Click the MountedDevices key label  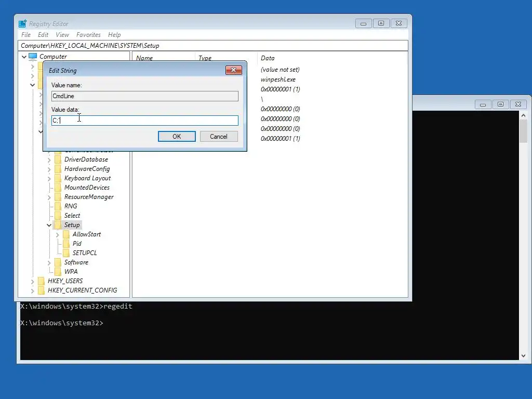click(x=87, y=187)
